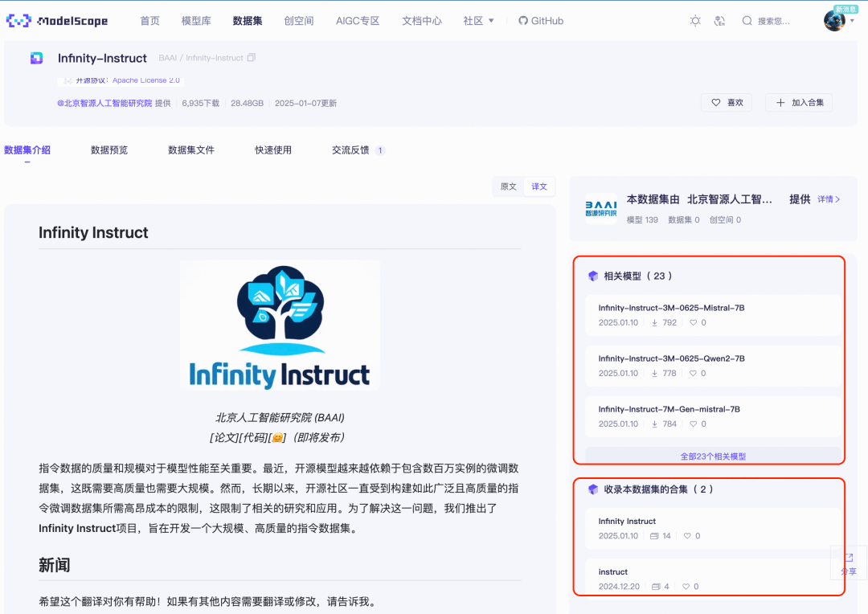
Task: Click the 新消息 notification badge
Action: pos(845,9)
